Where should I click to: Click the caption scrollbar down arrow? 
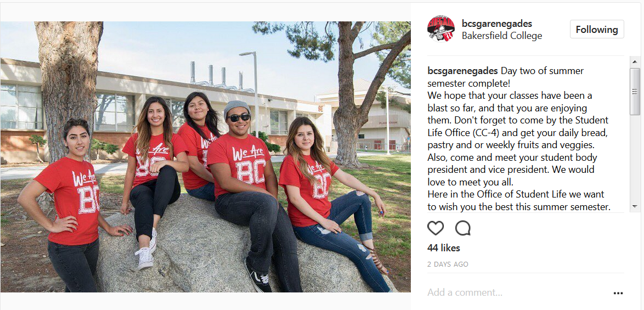tap(635, 207)
